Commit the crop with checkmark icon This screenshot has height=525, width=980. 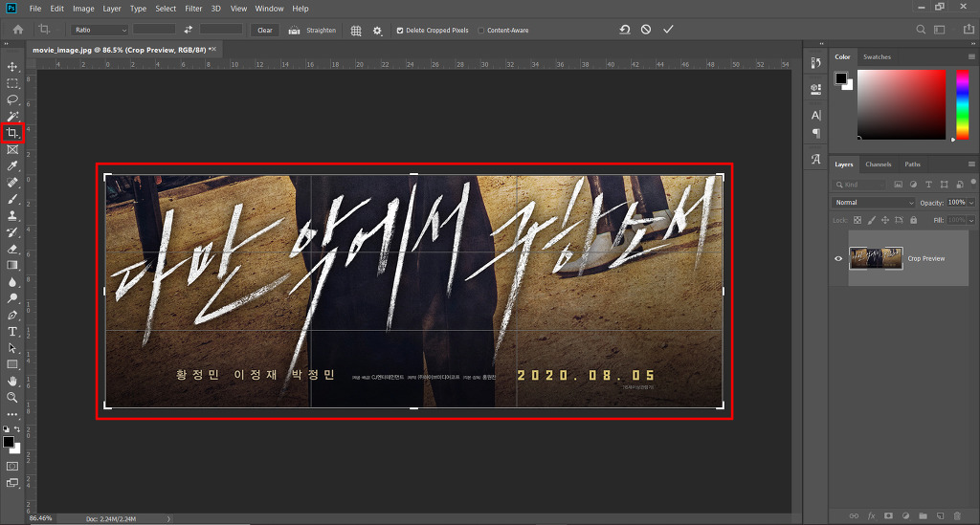coord(668,30)
